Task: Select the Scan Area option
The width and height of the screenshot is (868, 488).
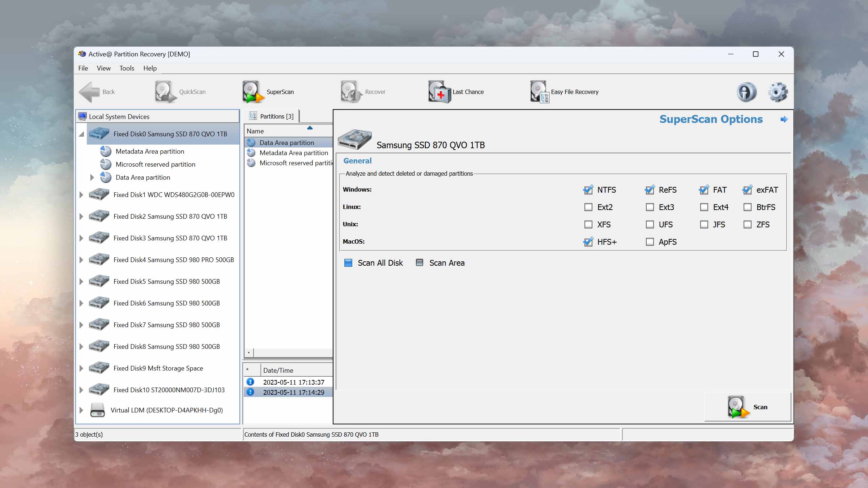Action: [x=420, y=262]
